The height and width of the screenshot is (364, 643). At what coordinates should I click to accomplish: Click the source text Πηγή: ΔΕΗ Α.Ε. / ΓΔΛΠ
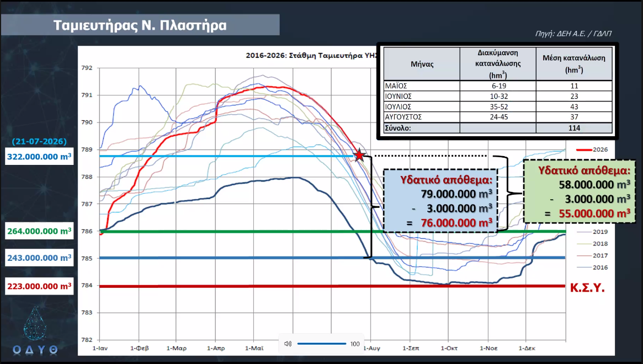click(573, 34)
